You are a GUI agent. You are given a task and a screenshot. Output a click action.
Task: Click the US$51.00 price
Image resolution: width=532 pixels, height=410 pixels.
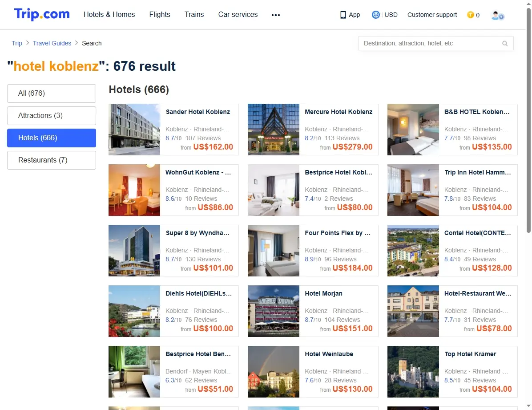(215, 389)
